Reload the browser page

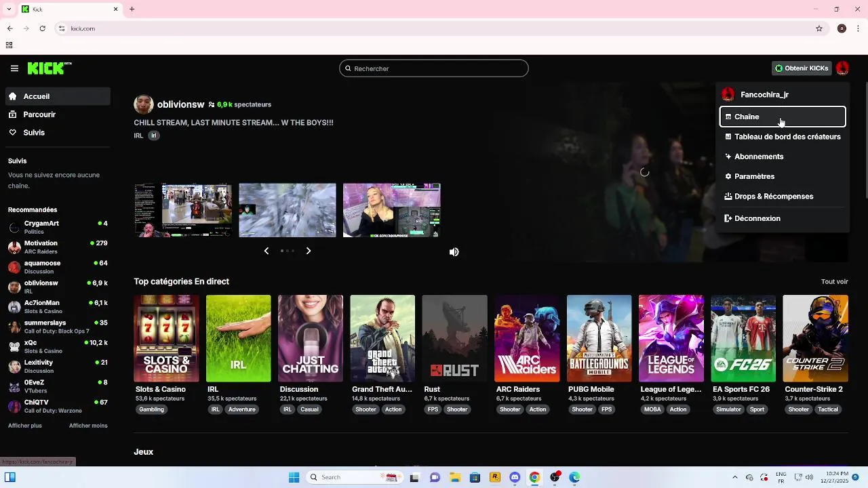click(x=43, y=28)
